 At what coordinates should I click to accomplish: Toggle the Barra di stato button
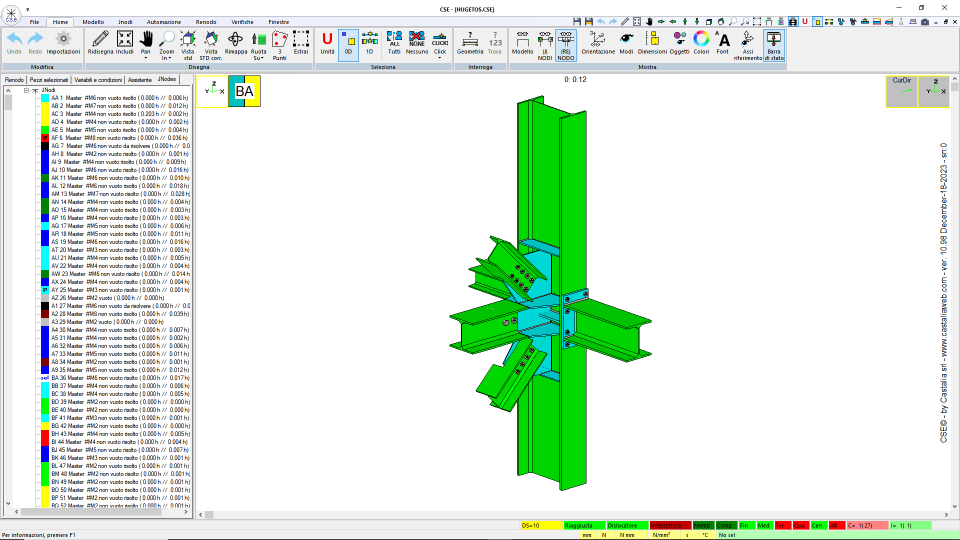pos(774,45)
